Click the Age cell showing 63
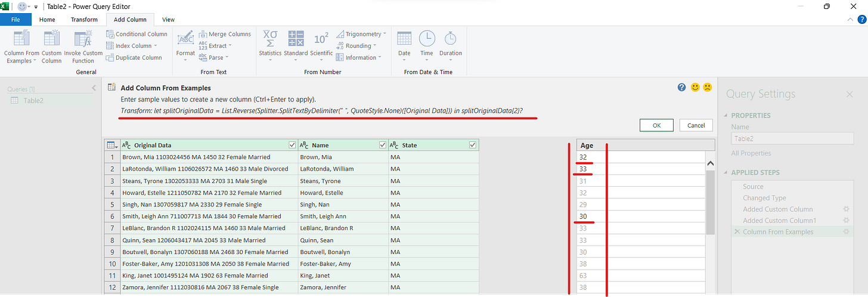 coord(641,276)
